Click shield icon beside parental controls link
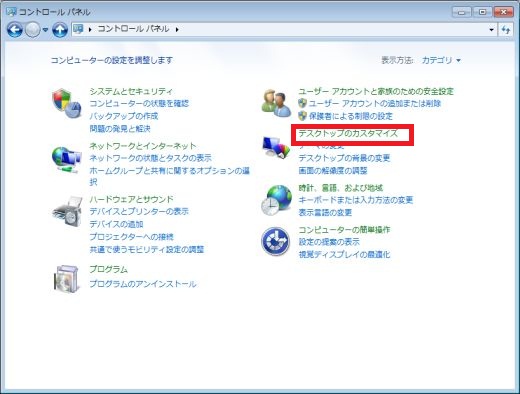This screenshot has width=520, height=394. click(302, 116)
